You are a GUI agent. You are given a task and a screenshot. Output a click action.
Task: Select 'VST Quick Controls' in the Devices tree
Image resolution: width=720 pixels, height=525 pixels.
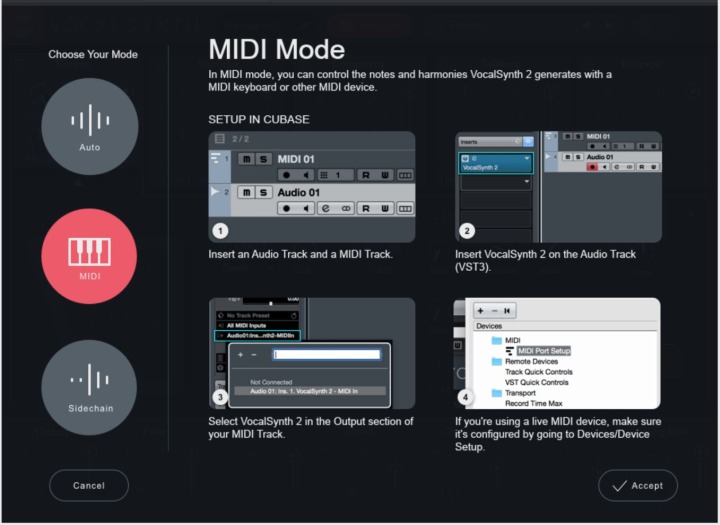click(x=536, y=383)
